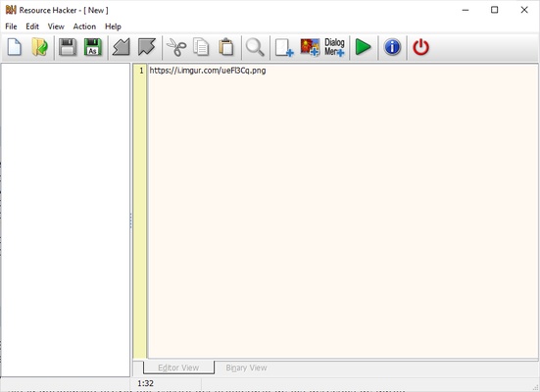Open the View menu

point(56,26)
